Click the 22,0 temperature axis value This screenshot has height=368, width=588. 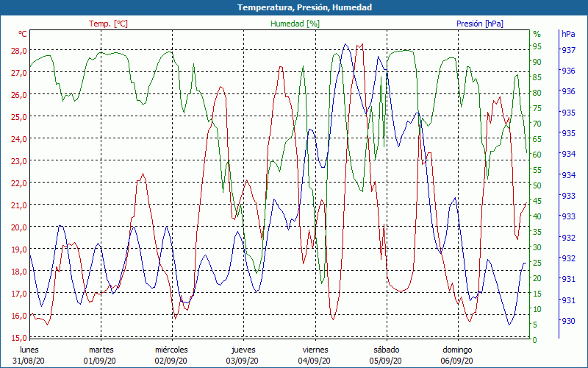19,183
